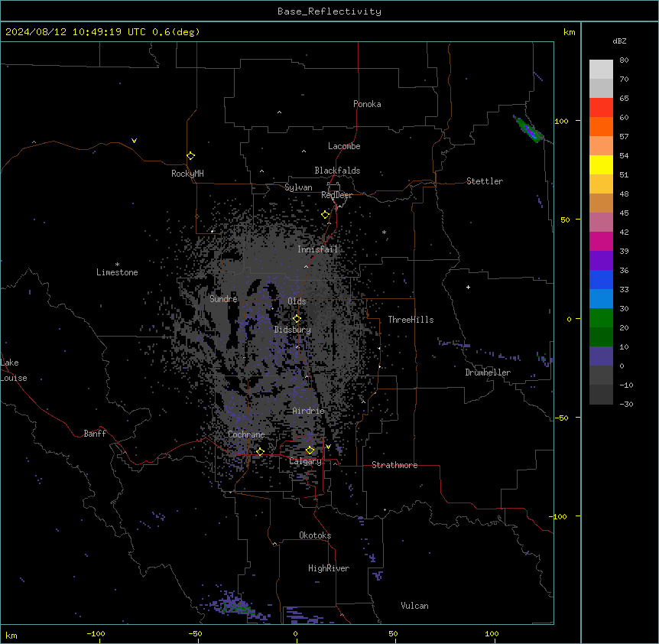Click the Sylvan label
Image resolution: width=659 pixels, height=644 pixels.
pyautogui.click(x=298, y=187)
